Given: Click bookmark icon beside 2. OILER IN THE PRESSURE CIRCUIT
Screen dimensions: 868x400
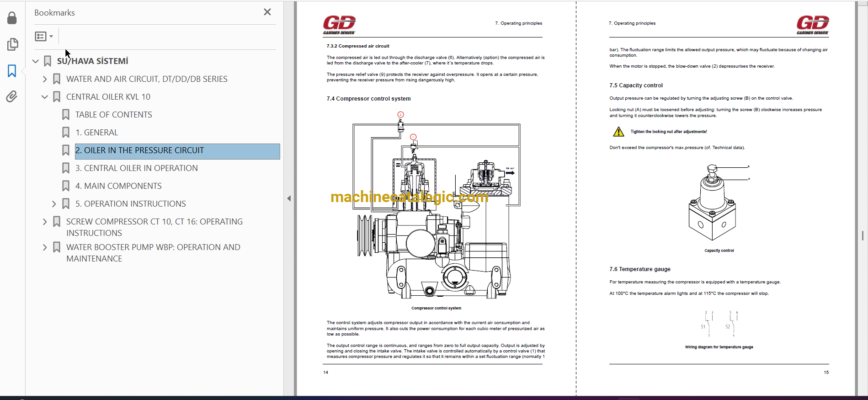Looking at the screenshot, I should coord(66,150).
